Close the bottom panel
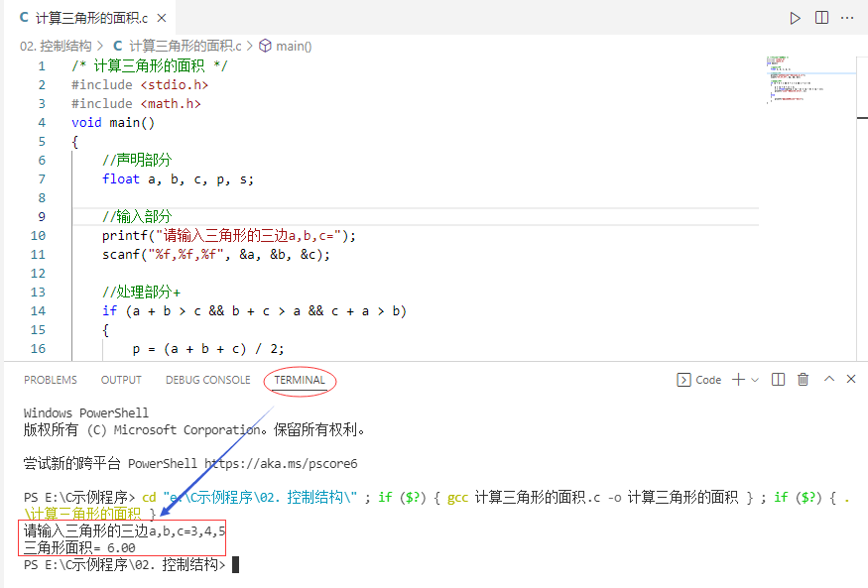 (851, 379)
